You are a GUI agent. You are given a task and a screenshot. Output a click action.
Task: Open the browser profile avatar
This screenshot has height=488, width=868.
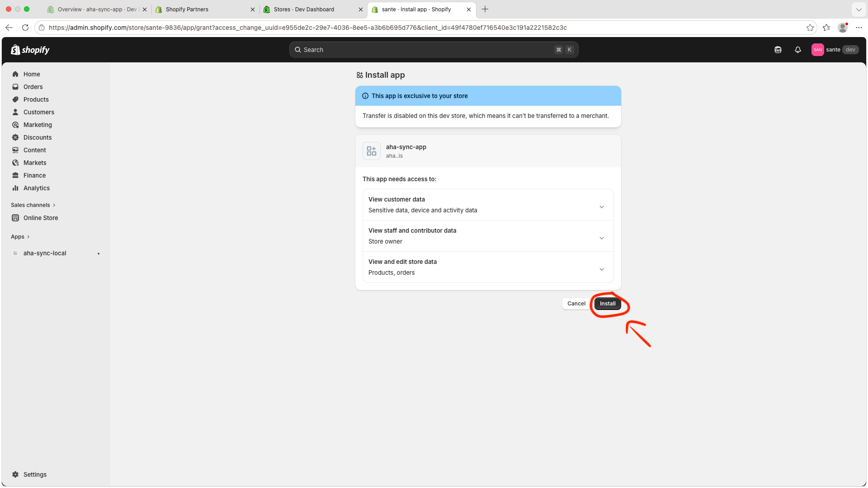[x=843, y=28]
